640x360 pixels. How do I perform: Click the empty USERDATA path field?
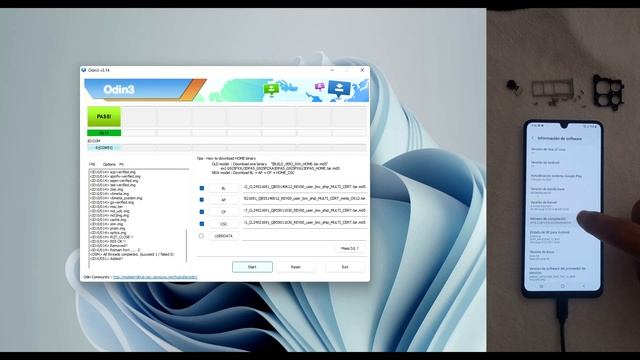click(305, 236)
